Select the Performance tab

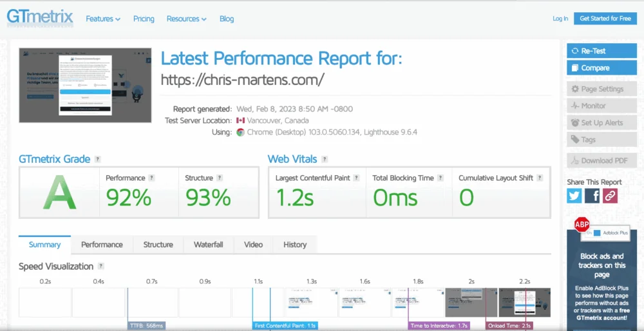[x=102, y=245]
